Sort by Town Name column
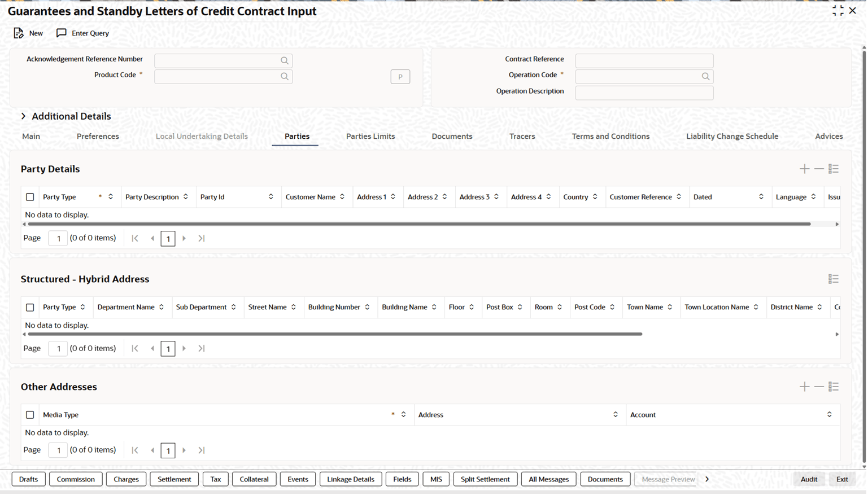The image size is (868, 495). click(670, 307)
